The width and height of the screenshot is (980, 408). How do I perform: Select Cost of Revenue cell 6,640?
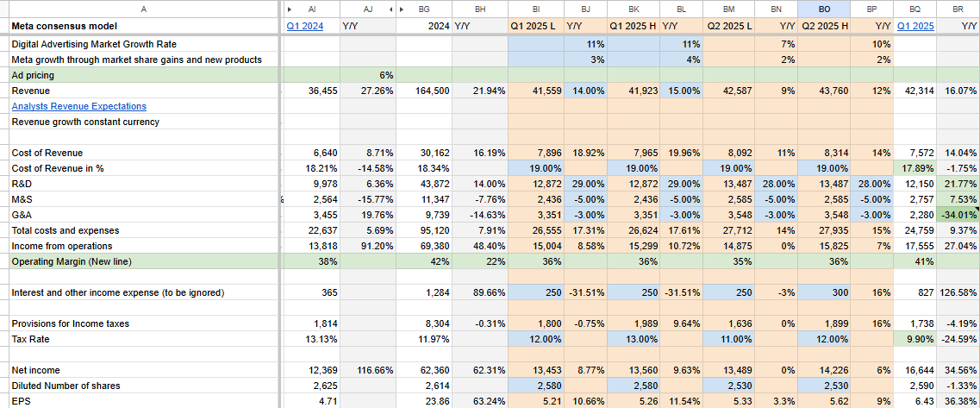[x=312, y=153]
